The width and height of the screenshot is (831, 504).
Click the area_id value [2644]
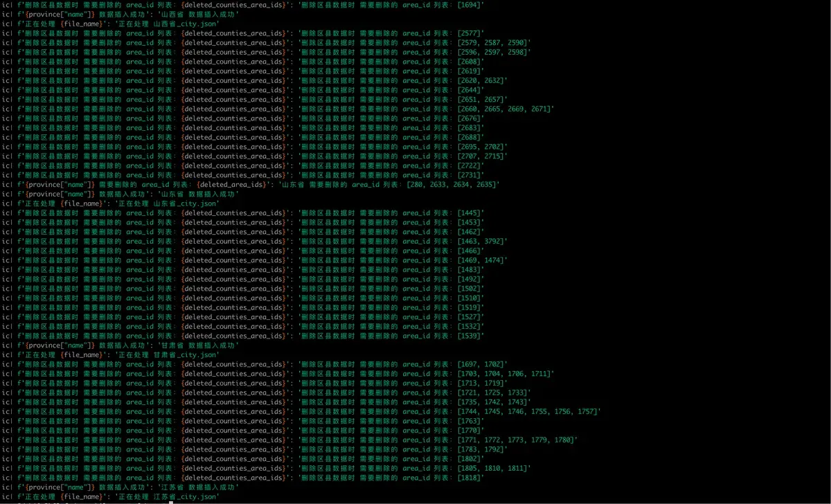[x=469, y=90]
